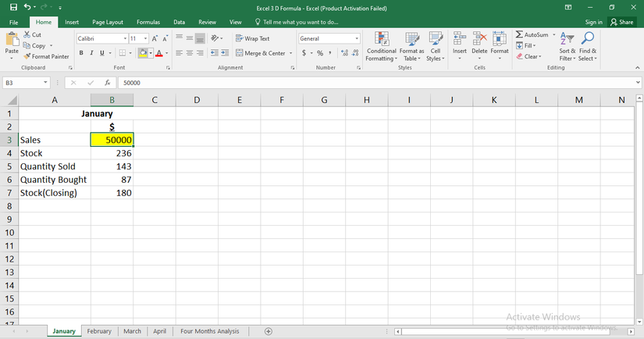Click the Increase Font Size icon
644x339 pixels.
[x=155, y=38]
